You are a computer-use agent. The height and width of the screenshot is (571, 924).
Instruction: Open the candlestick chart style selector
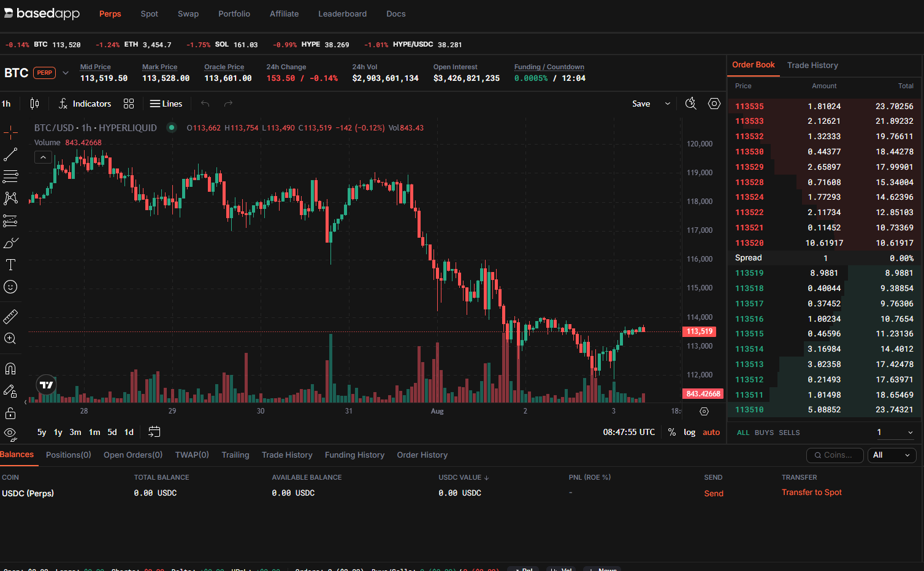[x=35, y=104]
